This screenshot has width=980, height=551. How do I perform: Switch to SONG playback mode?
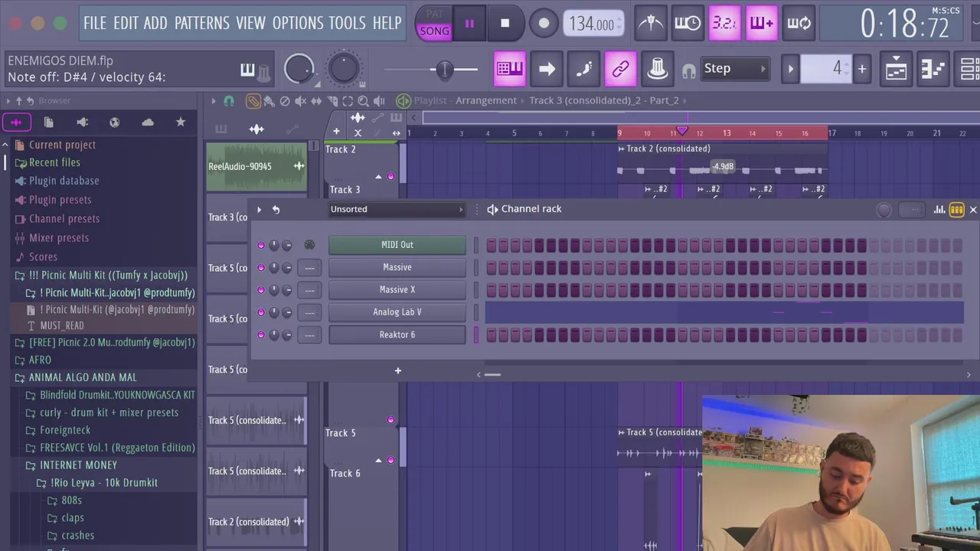(434, 31)
